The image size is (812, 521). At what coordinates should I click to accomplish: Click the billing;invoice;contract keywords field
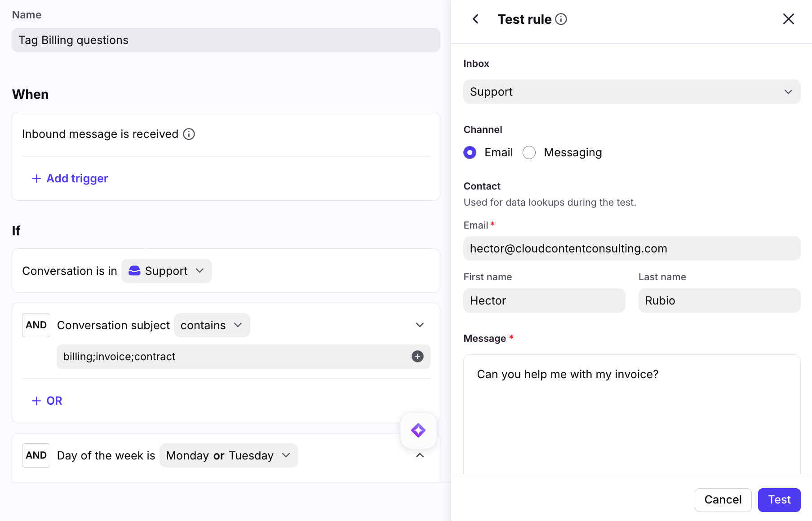244,357
